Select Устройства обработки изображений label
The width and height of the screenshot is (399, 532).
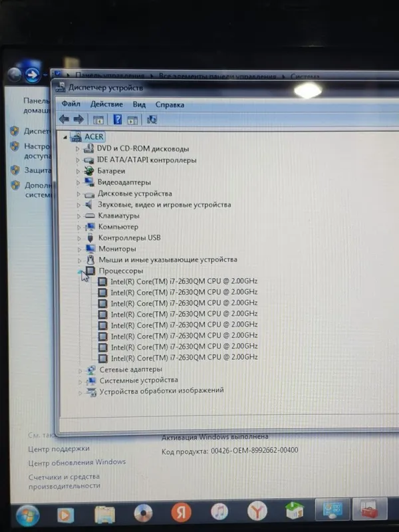coord(162,391)
